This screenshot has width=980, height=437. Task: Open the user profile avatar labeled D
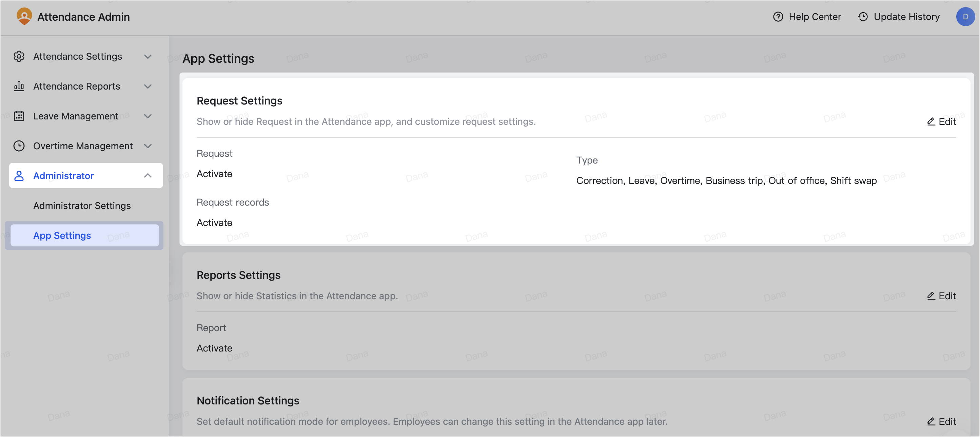click(x=965, y=16)
